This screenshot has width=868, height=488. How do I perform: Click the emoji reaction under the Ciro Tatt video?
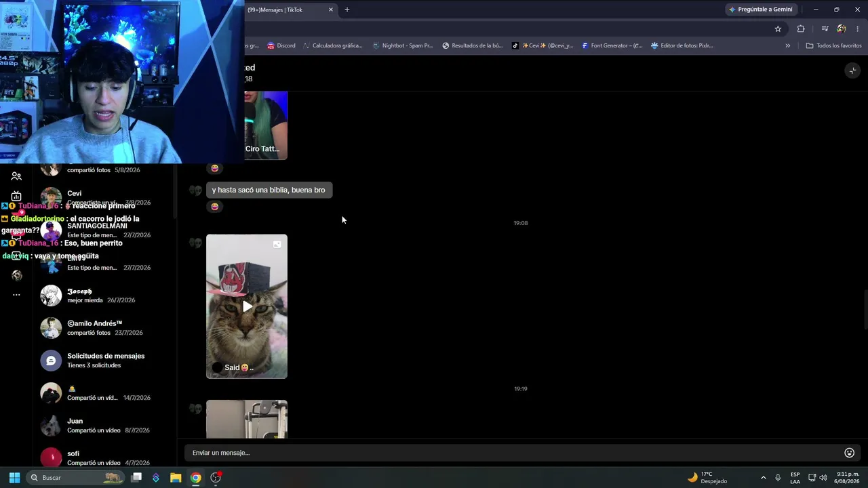(x=215, y=168)
